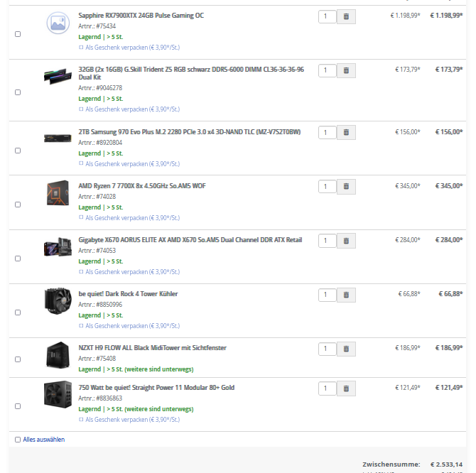Click the bold total price € 1.198,99
Image resolution: width=476 pixels, height=473 pixels.
(x=447, y=16)
